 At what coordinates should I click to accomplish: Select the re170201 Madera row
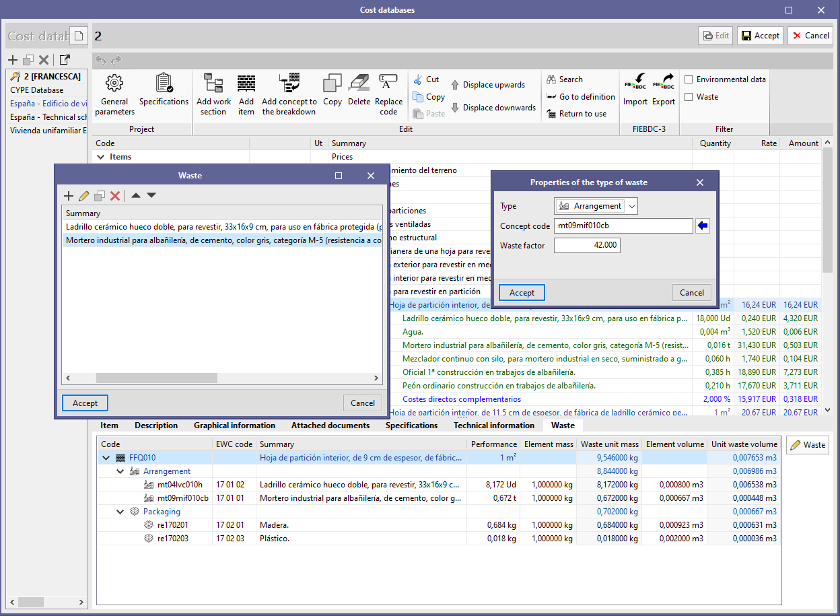pos(439,525)
